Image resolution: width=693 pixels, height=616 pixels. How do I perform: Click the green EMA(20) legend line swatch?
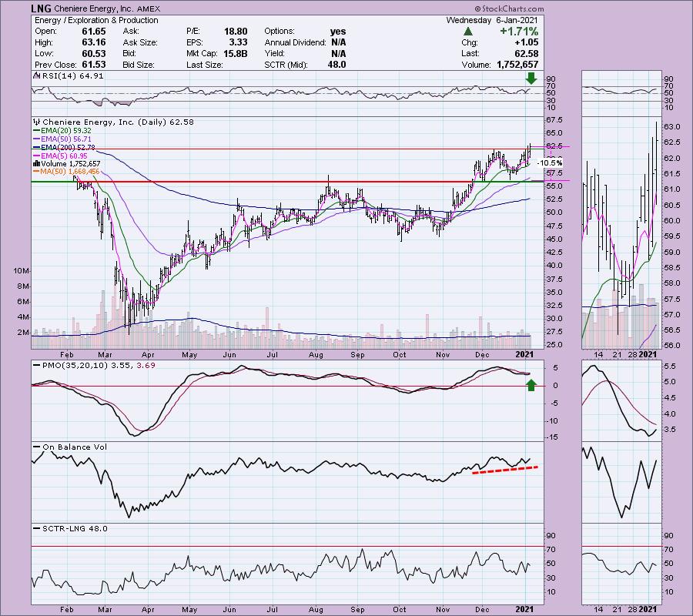[37, 131]
